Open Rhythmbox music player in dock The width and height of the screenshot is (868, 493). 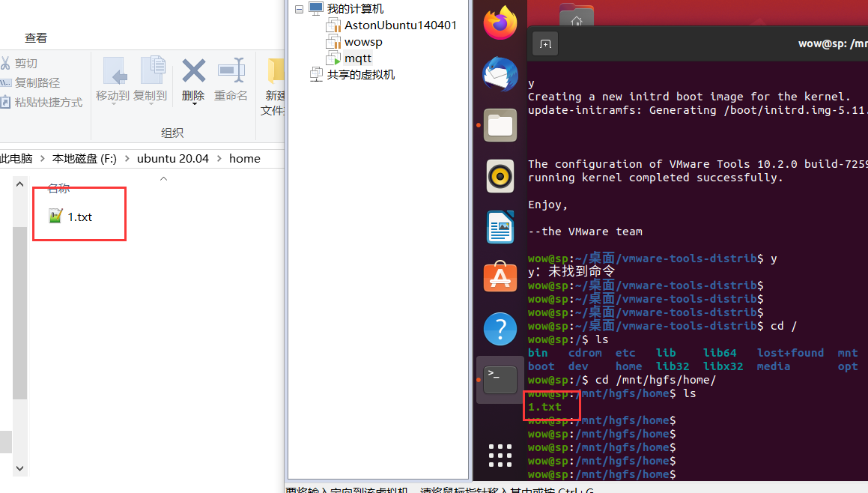coord(500,176)
